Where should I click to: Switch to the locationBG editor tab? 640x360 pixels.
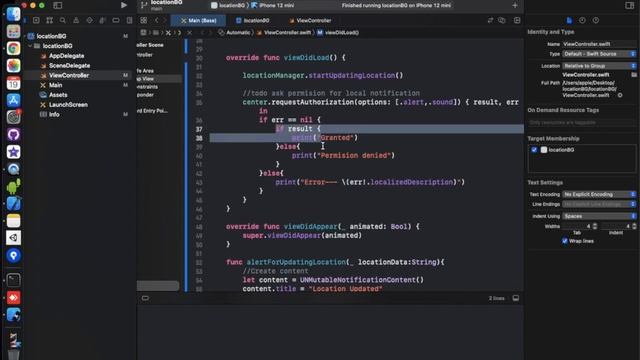[x=253, y=20]
